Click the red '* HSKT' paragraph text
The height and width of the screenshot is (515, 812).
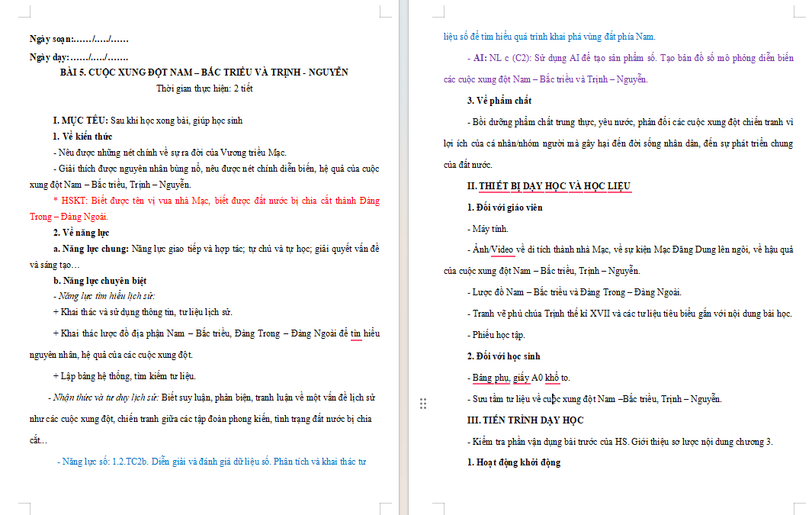point(204,208)
